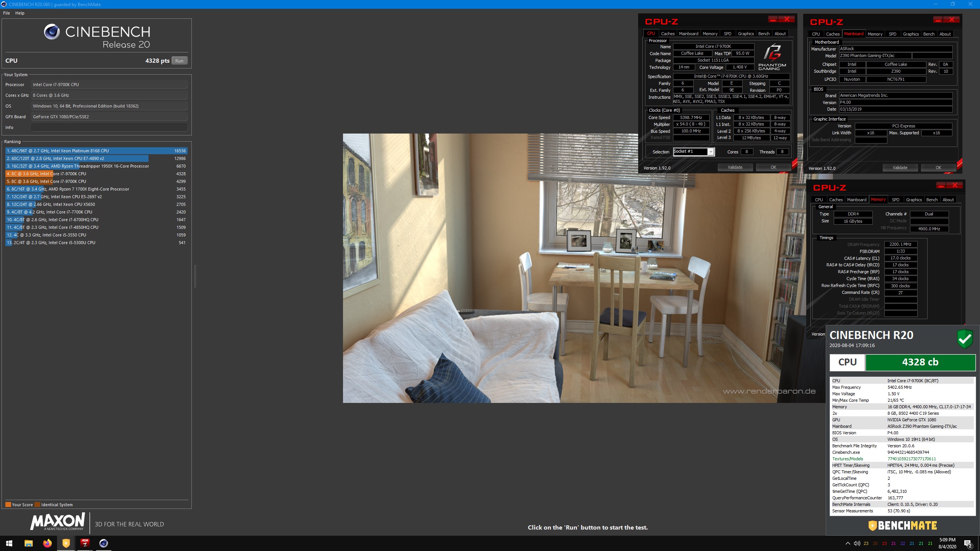This screenshot has height=551, width=980.
Task: Select Graphics tab in CPU-Z Mainboard window
Action: 911,34
